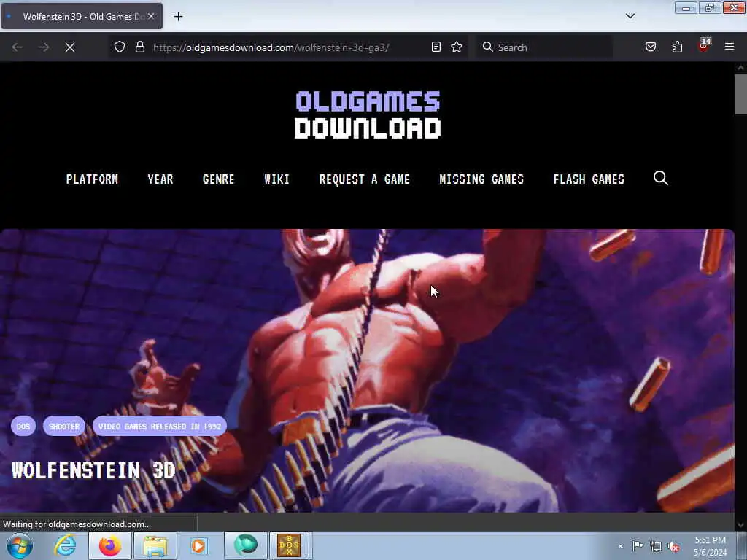The height and width of the screenshot is (560, 747).
Task: Click the green globe taskbar app icon
Action: click(x=246, y=545)
